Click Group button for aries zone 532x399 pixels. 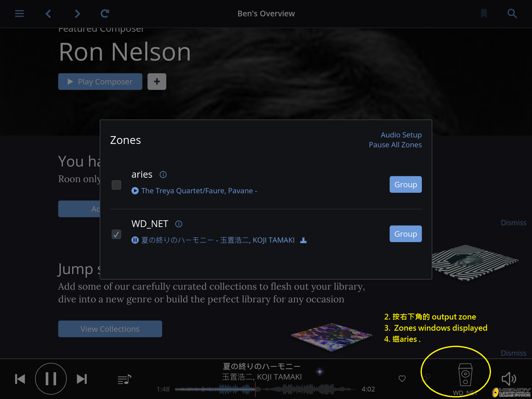[405, 184]
